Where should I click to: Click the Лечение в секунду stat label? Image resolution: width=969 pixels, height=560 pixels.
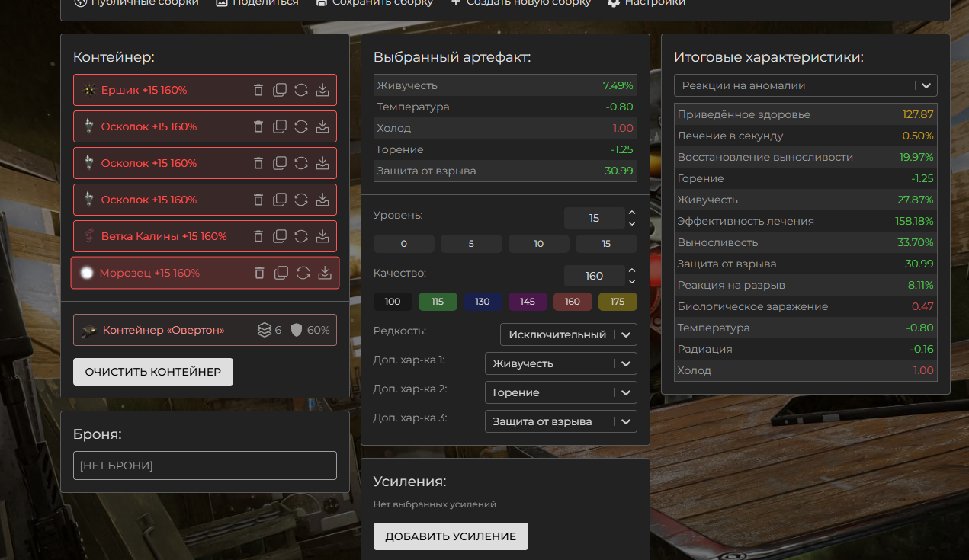coord(730,136)
